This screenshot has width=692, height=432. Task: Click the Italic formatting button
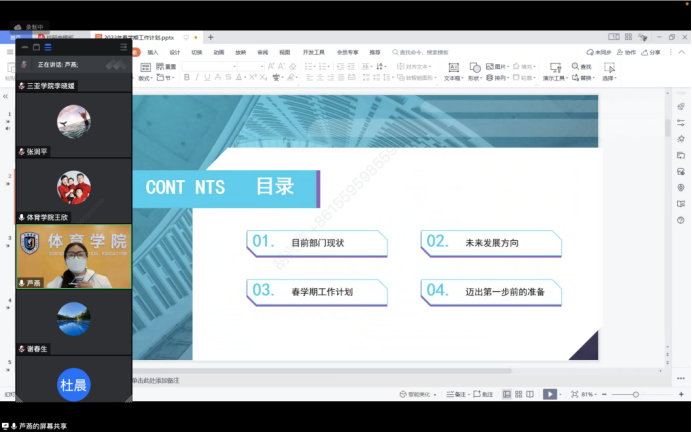(x=199, y=77)
